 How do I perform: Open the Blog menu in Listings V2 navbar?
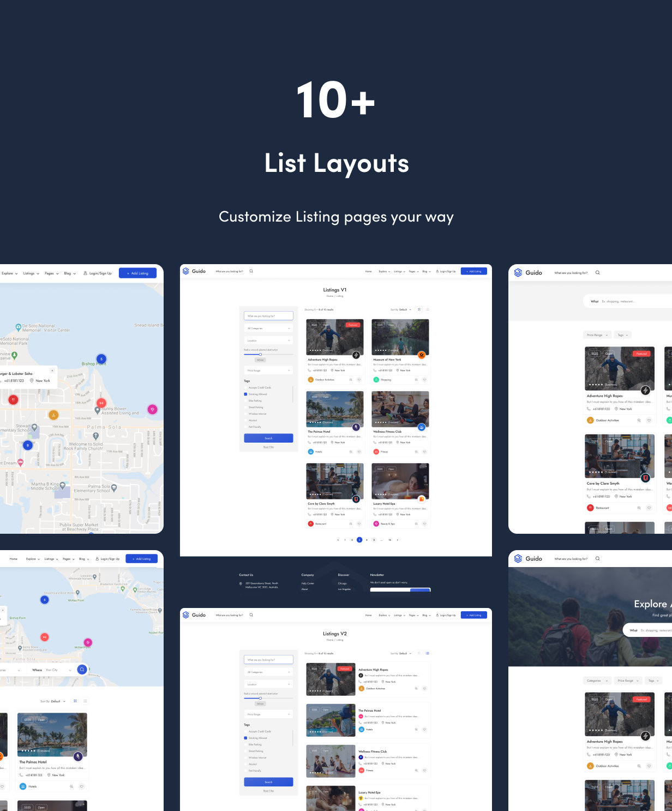click(425, 615)
